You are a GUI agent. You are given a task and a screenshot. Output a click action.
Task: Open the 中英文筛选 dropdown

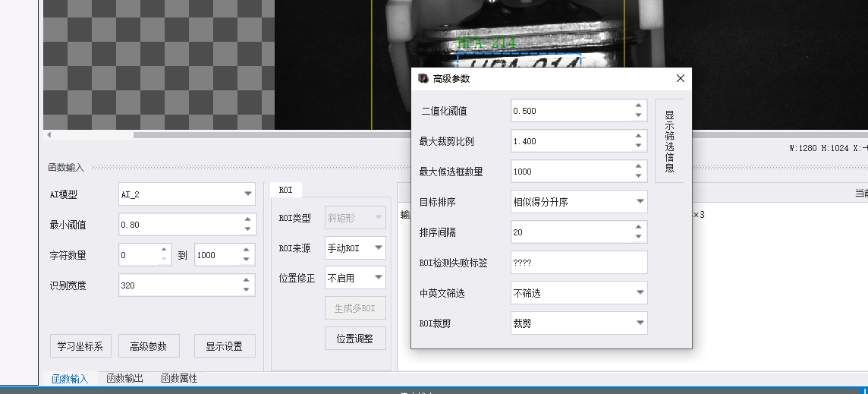[x=579, y=292]
